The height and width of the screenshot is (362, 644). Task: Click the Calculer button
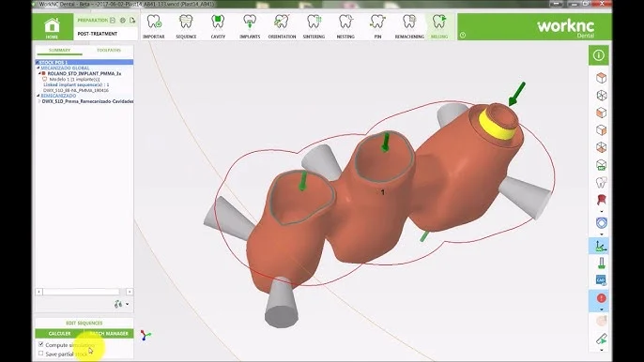[59, 334]
